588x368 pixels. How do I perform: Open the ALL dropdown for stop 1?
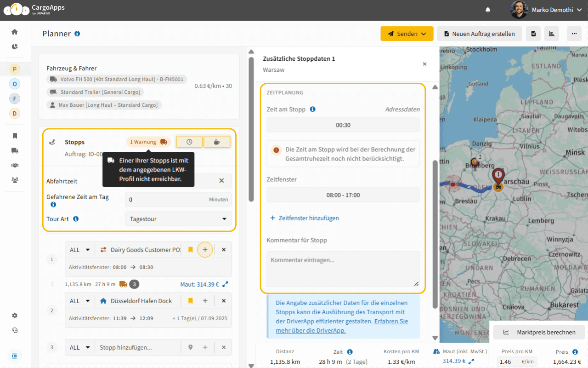coord(80,250)
